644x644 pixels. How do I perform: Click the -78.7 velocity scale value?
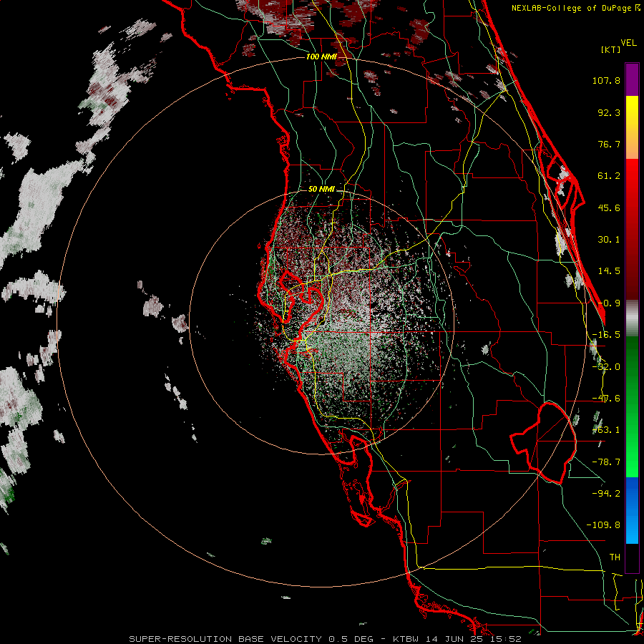[x=606, y=462]
